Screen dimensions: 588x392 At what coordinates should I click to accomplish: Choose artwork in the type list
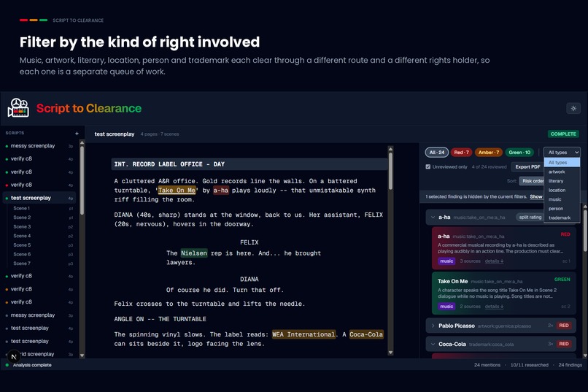[562, 172]
